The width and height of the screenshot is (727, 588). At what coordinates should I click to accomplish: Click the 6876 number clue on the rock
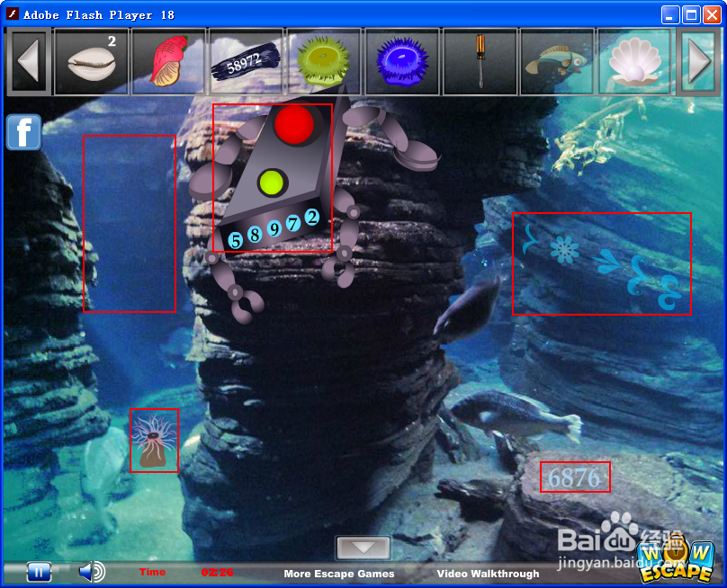tap(574, 477)
